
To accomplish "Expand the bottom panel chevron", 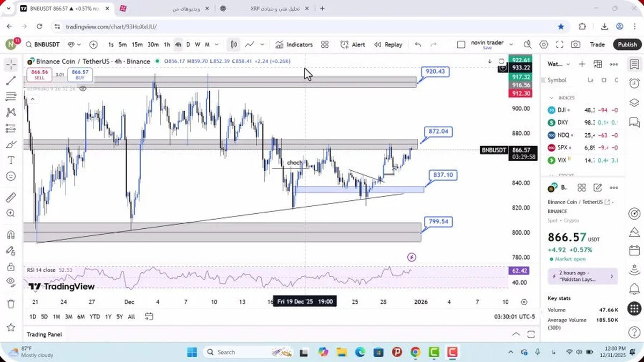I will point(516,334).
